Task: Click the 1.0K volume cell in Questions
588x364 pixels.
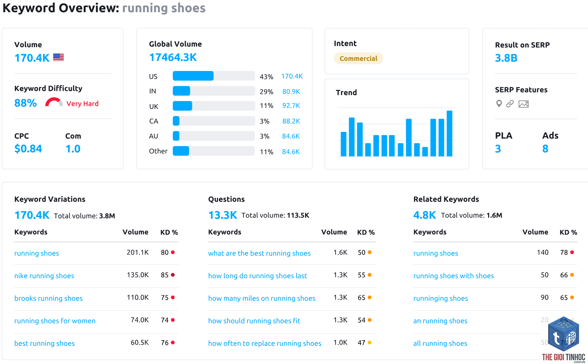Action: coord(341,343)
